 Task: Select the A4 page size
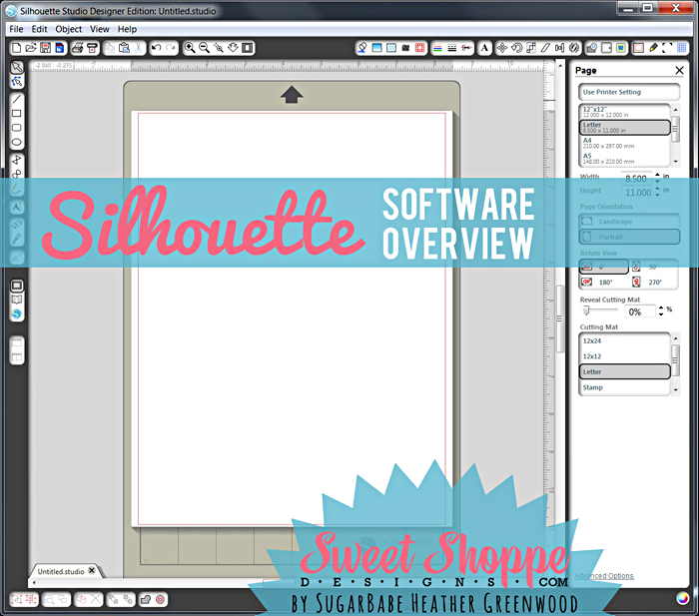(x=624, y=143)
